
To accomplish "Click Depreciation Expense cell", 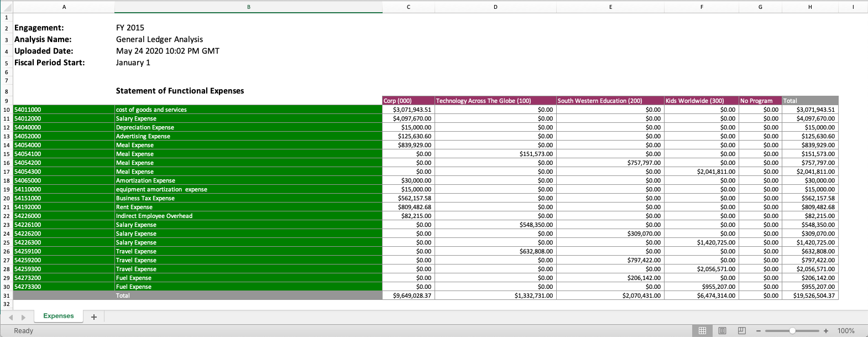I will 249,127.
